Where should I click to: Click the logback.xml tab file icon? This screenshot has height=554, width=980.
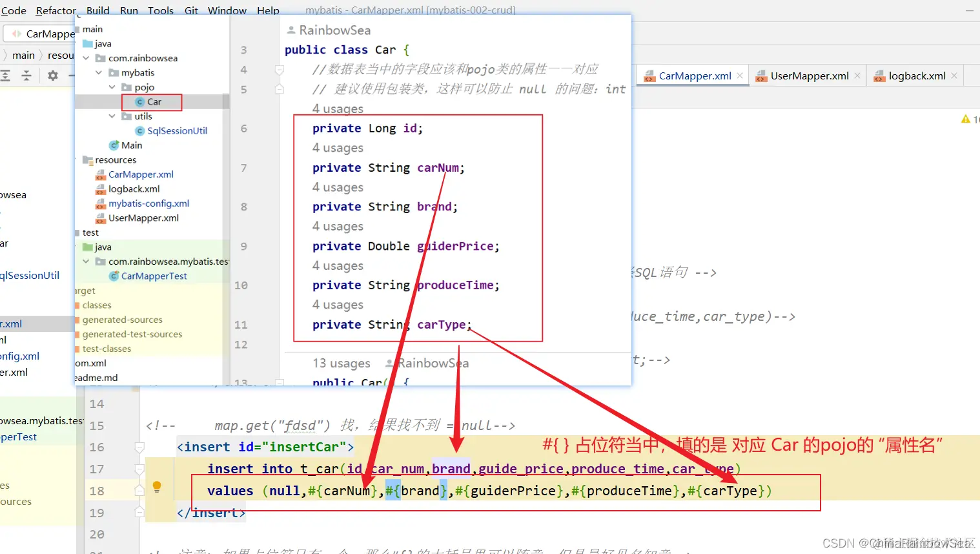[879, 76]
